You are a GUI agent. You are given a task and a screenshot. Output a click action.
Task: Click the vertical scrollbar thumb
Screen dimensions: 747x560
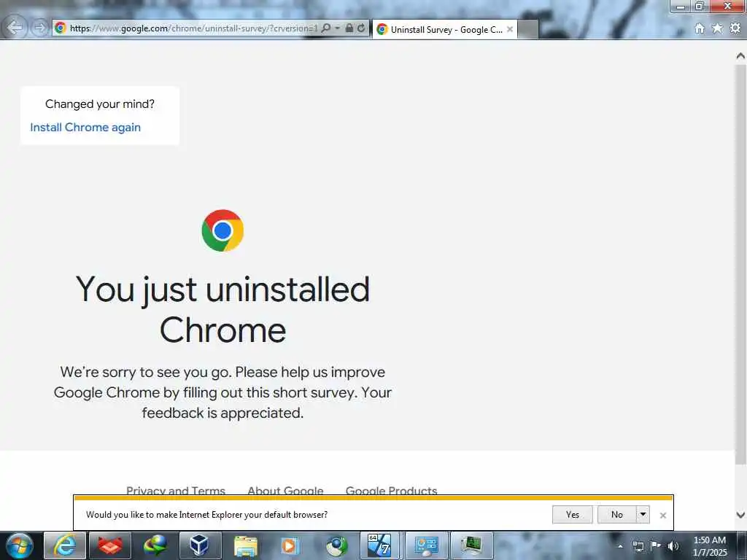coord(740,264)
